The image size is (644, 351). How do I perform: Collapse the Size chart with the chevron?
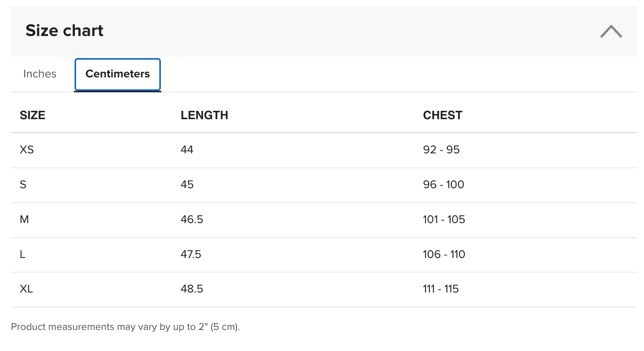coord(611,31)
